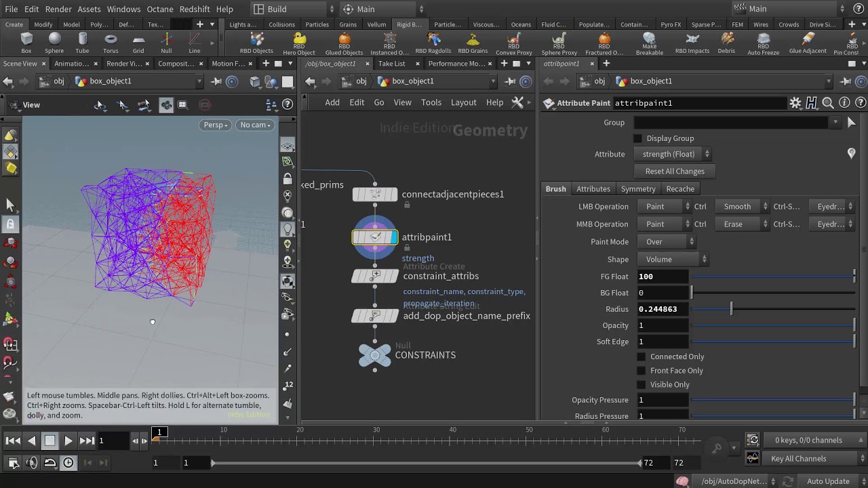868x488 pixels.
Task: Select the connectadjacentpieces1 node
Action: (375, 195)
